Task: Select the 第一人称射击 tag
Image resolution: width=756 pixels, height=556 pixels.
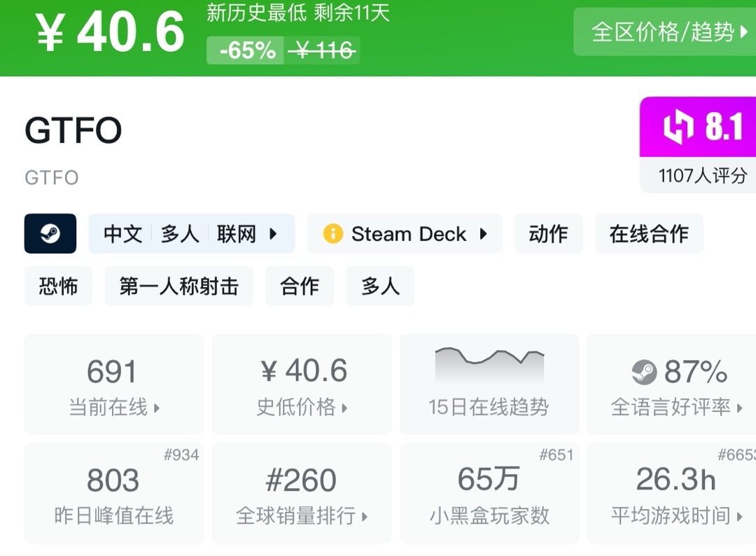Action: (179, 286)
